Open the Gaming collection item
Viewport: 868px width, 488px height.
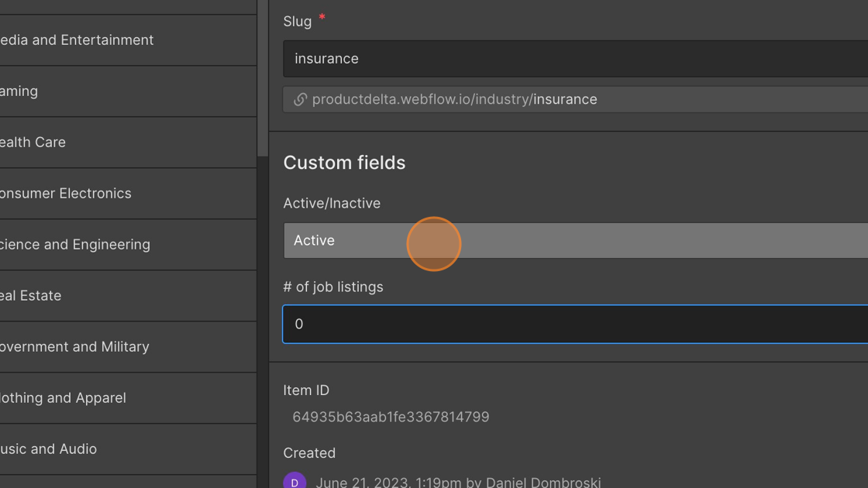click(x=128, y=91)
